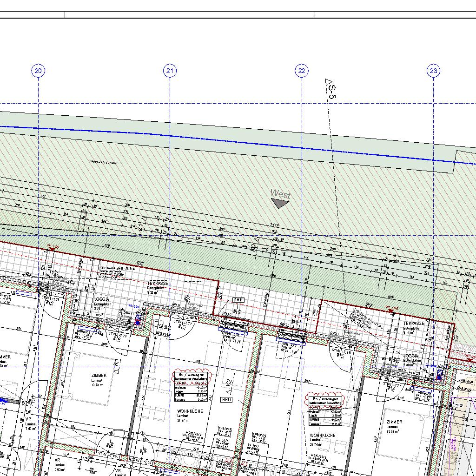
Task: Select grid axis bubble 23
Action: click(x=433, y=71)
